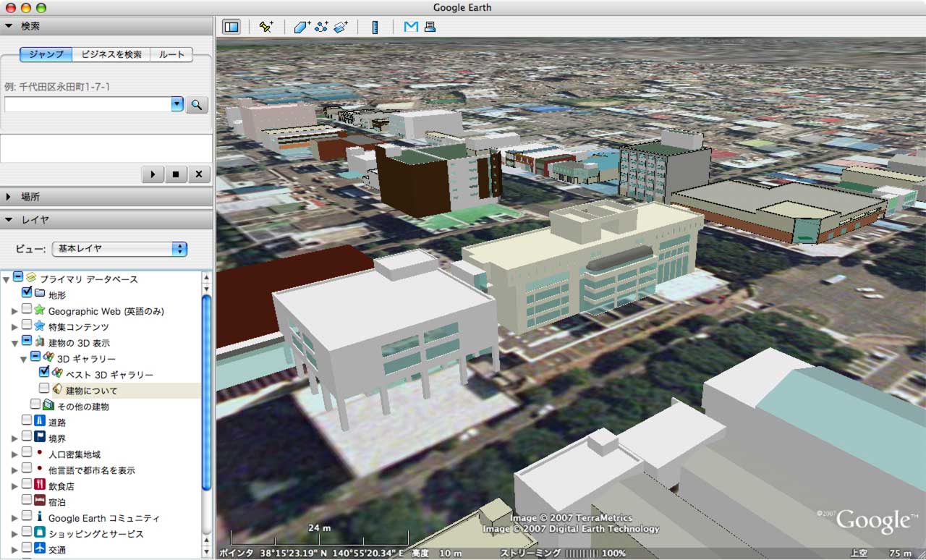The image size is (926, 560).
Task: Click the 飲食店 dining layer icon
Action: click(39, 485)
